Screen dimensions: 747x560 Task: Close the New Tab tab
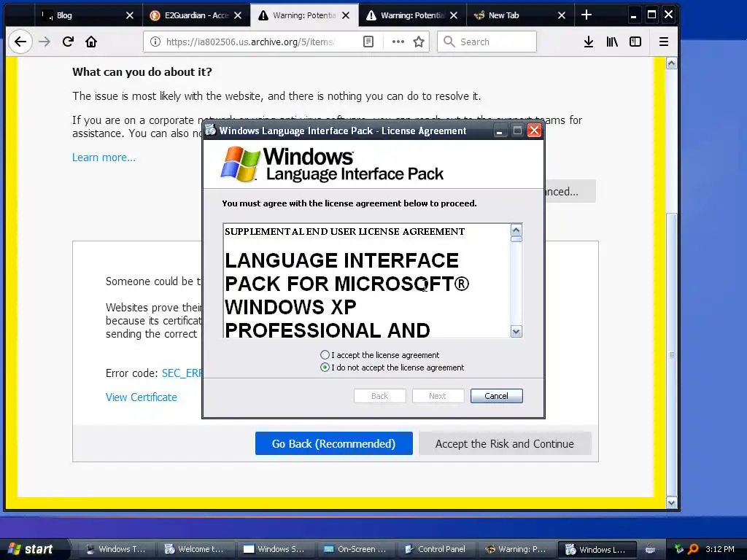pos(562,15)
